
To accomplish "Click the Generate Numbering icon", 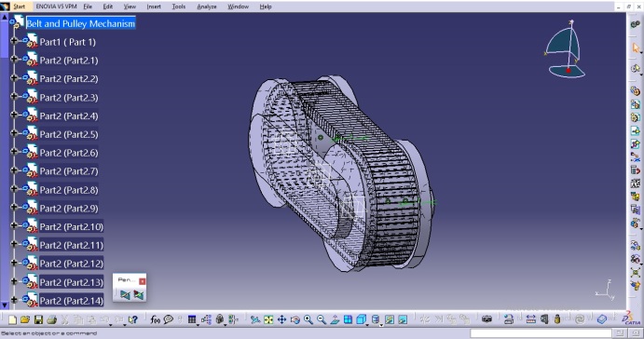I will [636, 183].
